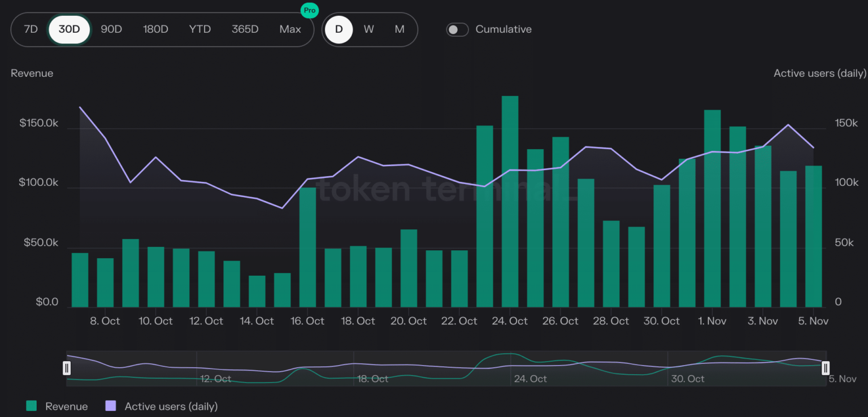This screenshot has width=868, height=417.
Task: Click the green Revenue legend swatch
Action: [32, 406]
